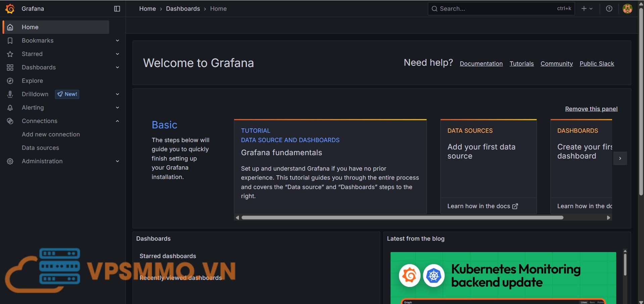Toggle the sidebar dock menu icon
644x304 pixels.
[117, 9]
